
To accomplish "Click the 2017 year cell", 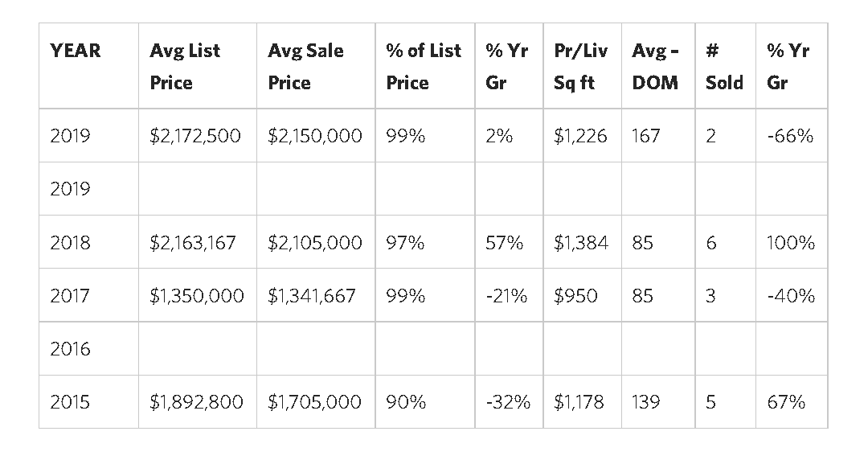I will click(70, 295).
